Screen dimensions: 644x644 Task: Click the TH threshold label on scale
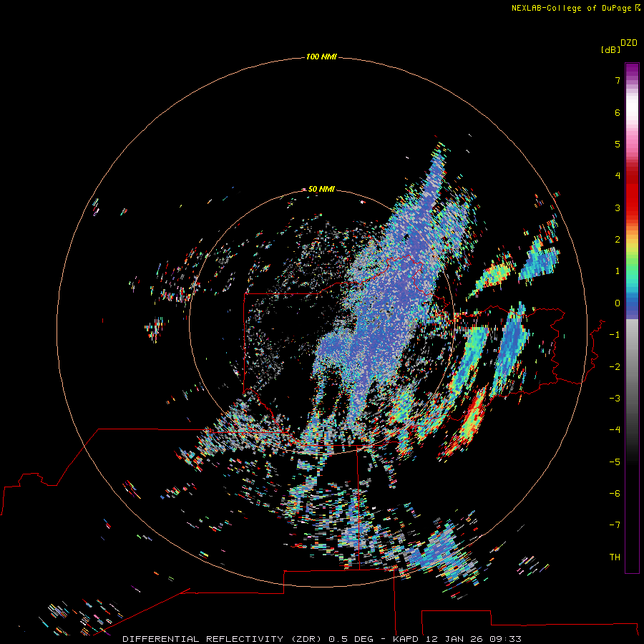[x=615, y=557]
